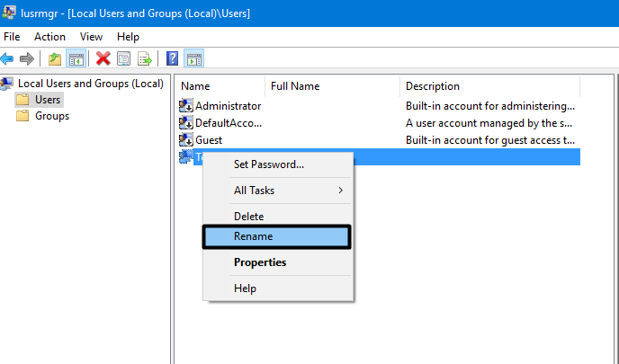Click the Forward arrow toolbar icon
619x364 pixels.
tap(27, 59)
